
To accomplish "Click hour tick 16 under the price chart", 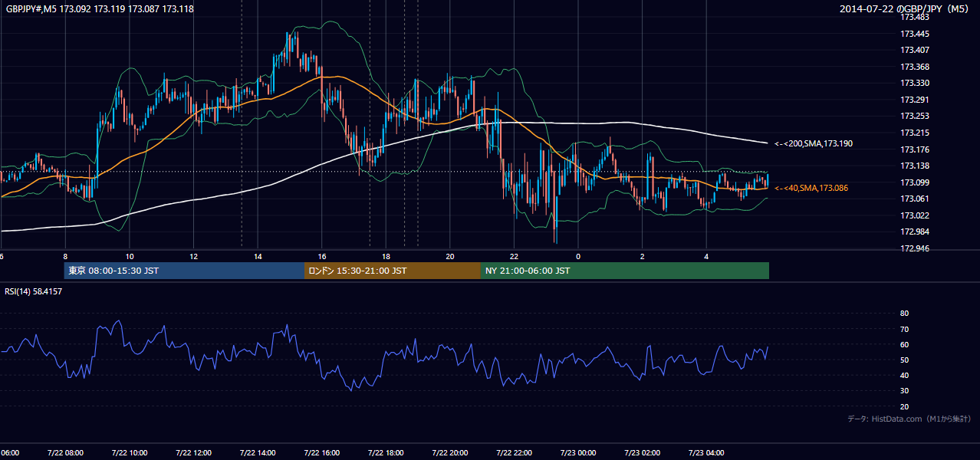I will pos(322,256).
